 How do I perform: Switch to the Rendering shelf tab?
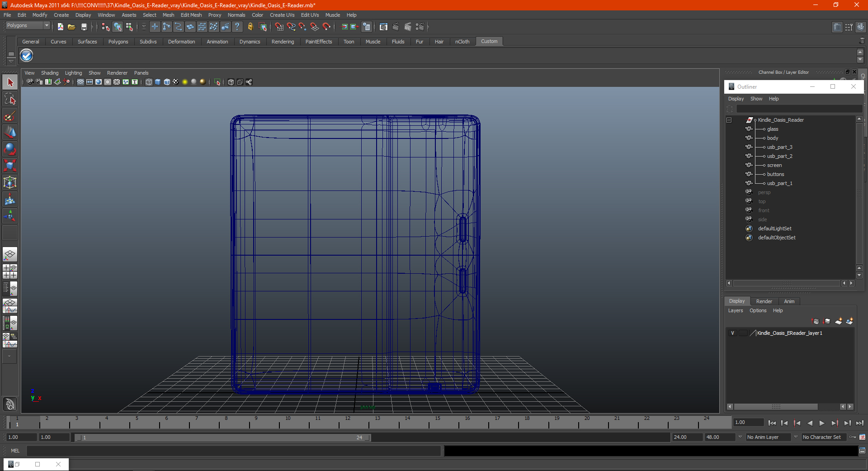283,42
